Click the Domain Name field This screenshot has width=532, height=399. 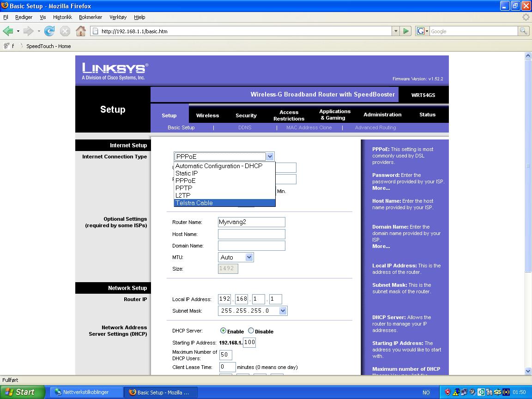point(251,246)
